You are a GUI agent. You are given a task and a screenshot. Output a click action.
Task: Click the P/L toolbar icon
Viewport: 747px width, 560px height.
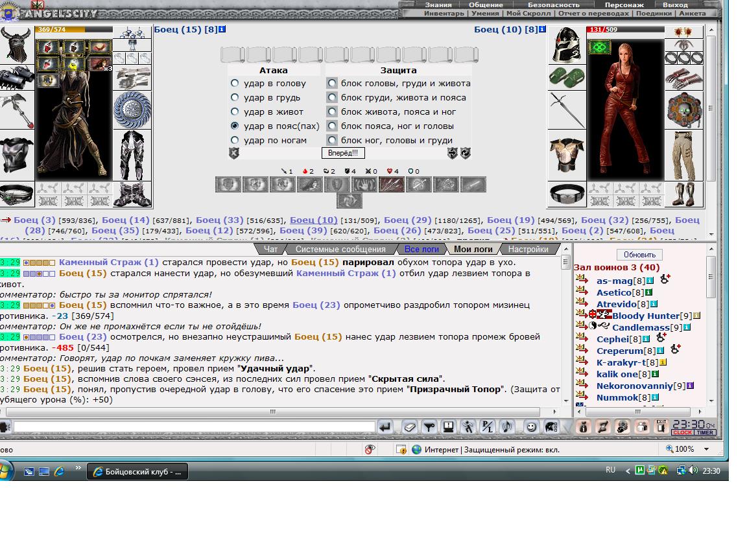click(x=488, y=426)
